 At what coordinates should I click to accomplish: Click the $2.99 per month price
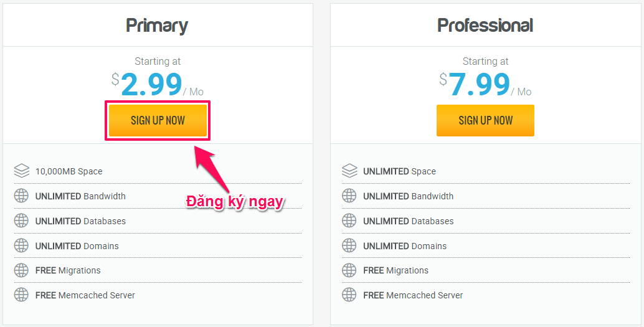click(158, 84)
